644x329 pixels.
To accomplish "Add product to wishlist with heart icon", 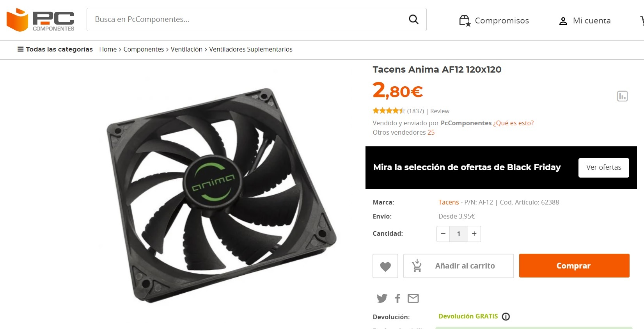I will tap(385, 266).
